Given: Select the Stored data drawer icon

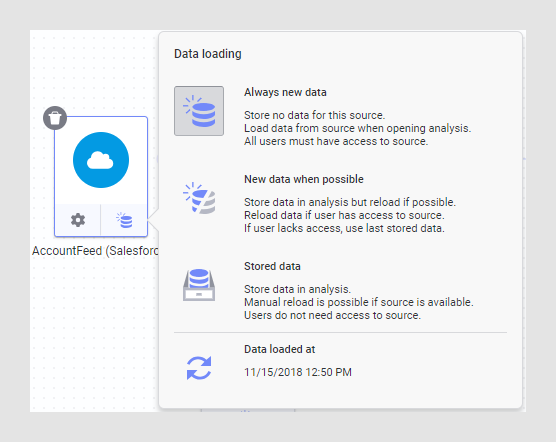Looking at the screenshot, I should pyautogui.click(x=199, y=285).
